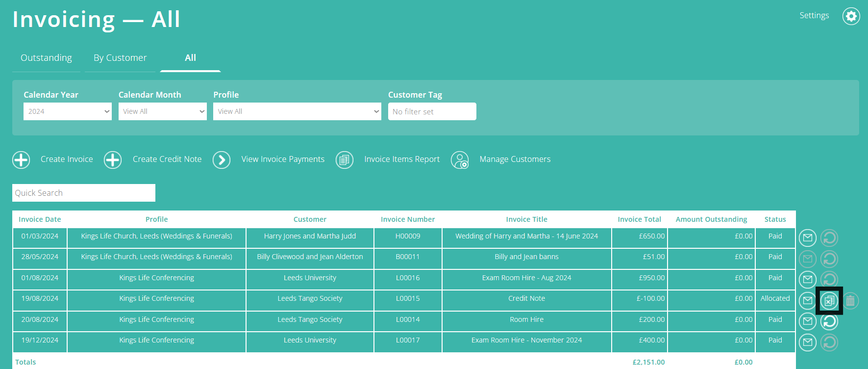Screen dimensions: 868x369
Task: Click invoice number L00016
Action: [408, 278]
